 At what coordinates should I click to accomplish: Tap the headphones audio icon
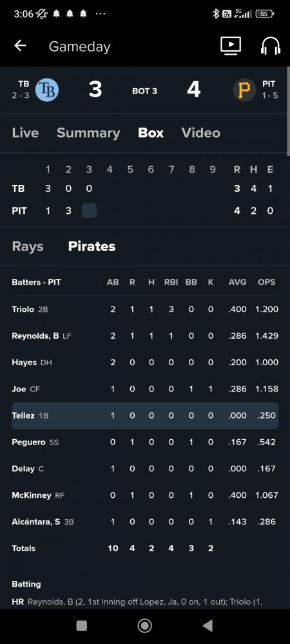(270, 46)
